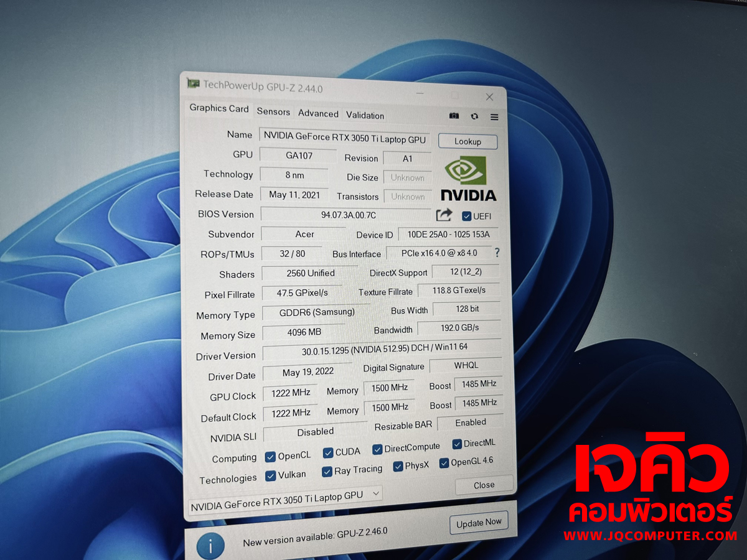This screenshot has height=560, width=747.
Task: Click the PCIe x16 4.0 bus interface value
Action: click(439, 253)
